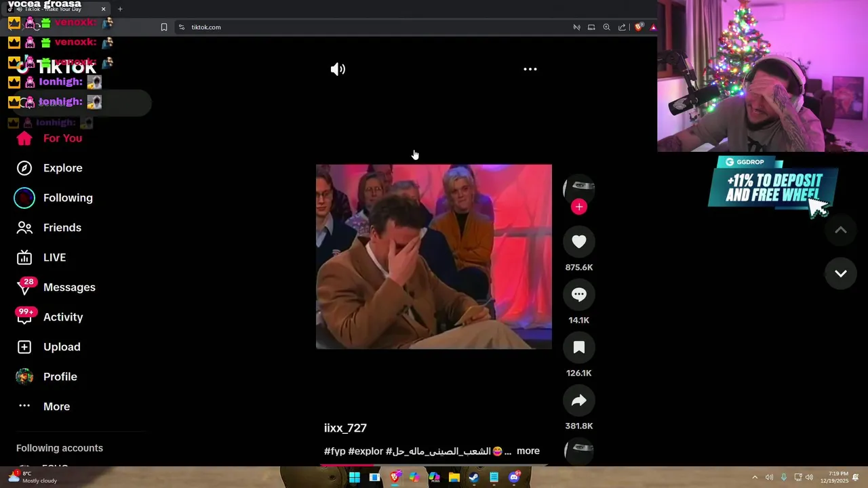868x488 pixels.
Task: Open the Microsoft 365 taskbar app
Action: pos(434,477)
